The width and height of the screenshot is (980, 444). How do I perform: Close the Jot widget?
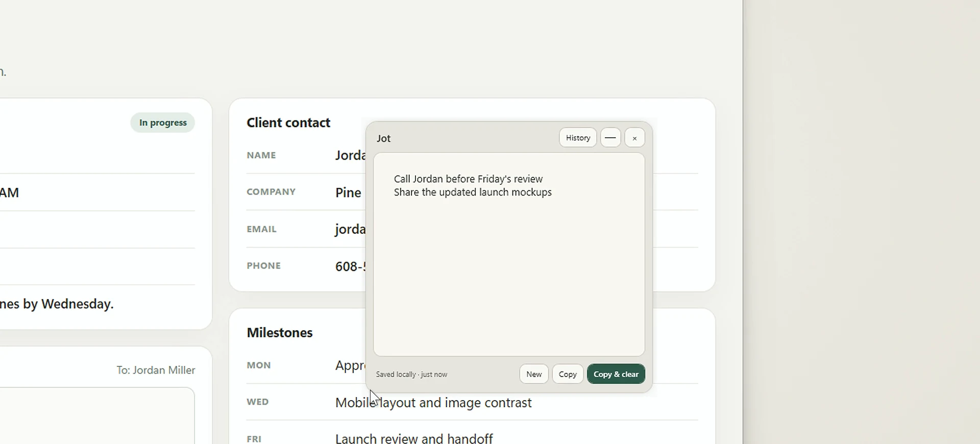point(634,138)
